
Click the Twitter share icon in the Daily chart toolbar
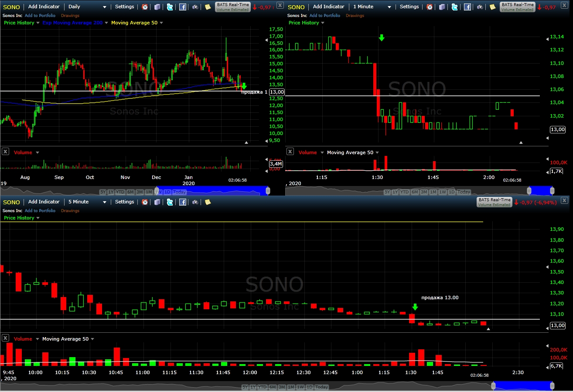[170, 7]
